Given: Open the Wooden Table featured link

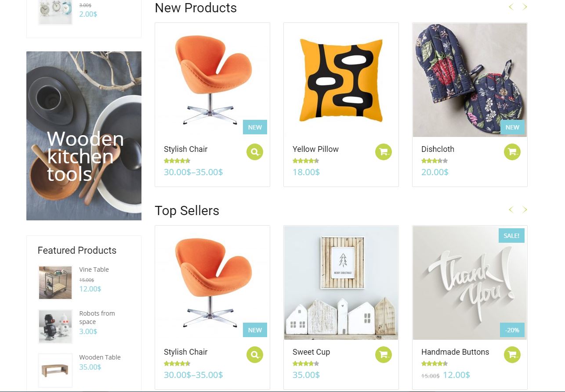Looking at the screenshot, I should (x=100, y=357).
